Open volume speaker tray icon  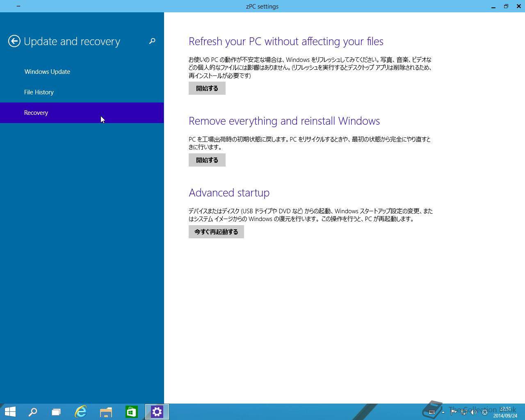474,412
